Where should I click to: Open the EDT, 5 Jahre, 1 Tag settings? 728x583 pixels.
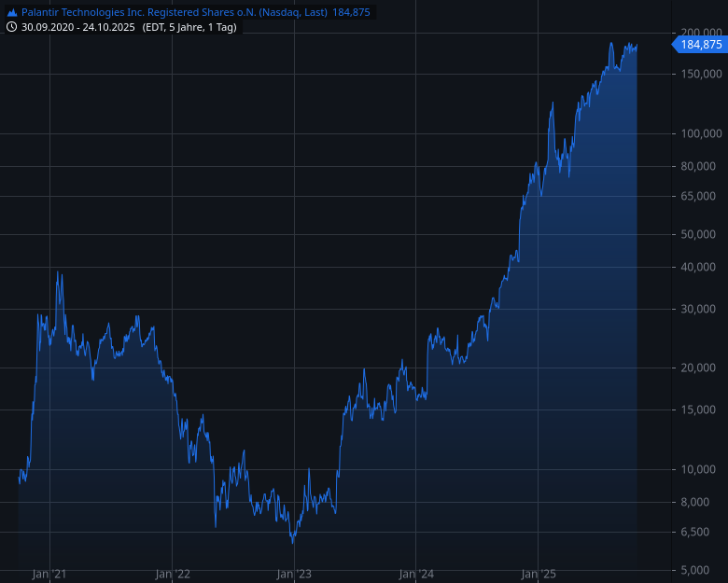(189, 28)
